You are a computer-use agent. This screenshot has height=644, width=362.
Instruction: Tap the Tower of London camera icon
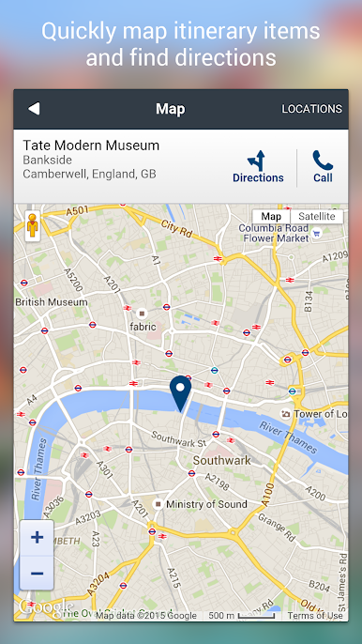[286, 414]
